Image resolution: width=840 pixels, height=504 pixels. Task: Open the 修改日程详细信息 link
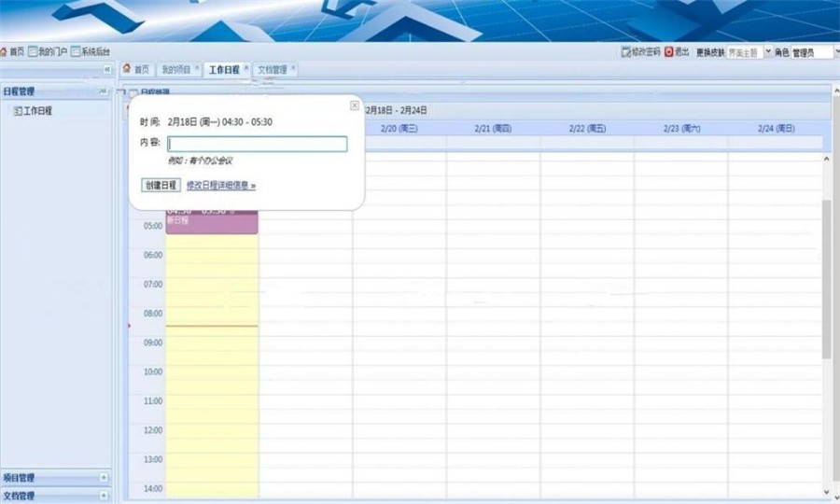click(x=221, y=186)
